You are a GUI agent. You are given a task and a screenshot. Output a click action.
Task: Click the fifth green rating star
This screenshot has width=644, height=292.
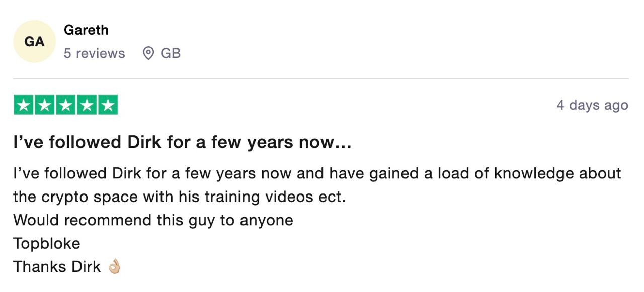tap(108, 105)
